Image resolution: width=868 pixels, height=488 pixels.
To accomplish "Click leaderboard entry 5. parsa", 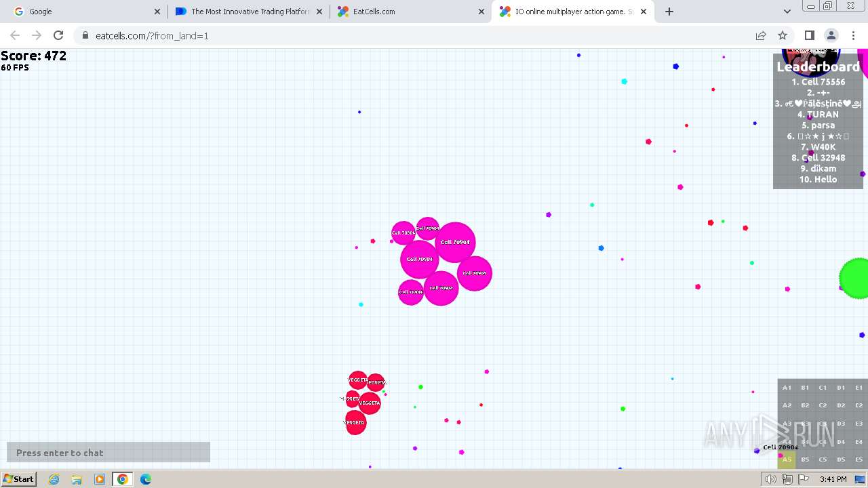I will coord(818,125).
